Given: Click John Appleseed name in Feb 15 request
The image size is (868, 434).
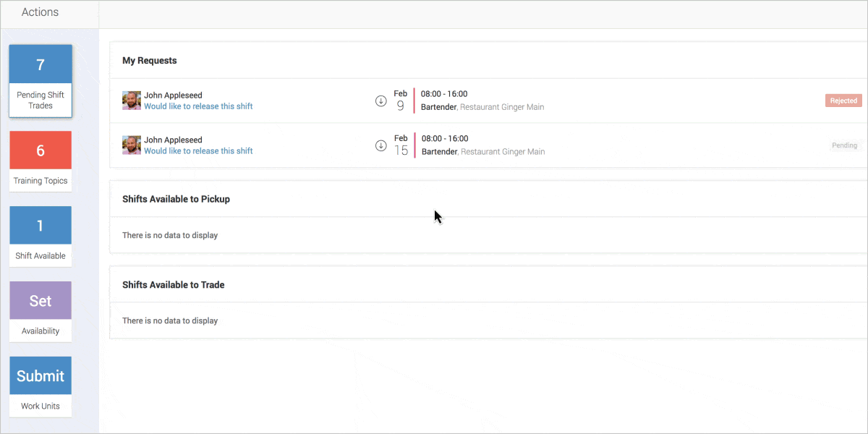Looking at the screenshot, I should click(173, 140).
